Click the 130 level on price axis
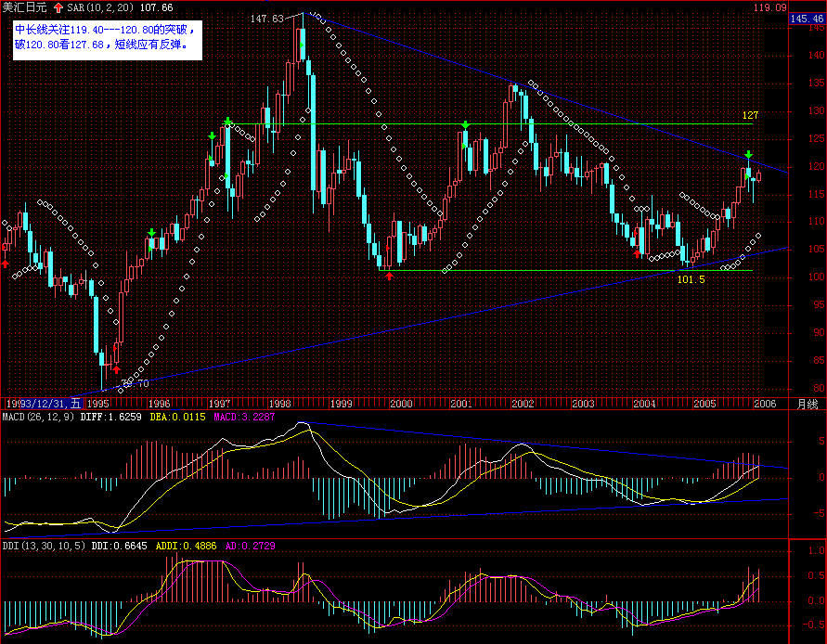 (817, 110)
